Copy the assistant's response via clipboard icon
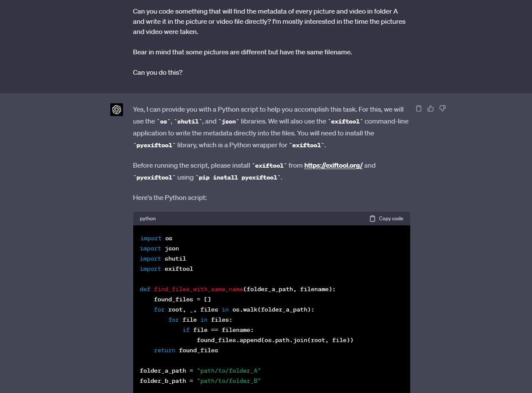Screen dimensions: 532x393 419,108
